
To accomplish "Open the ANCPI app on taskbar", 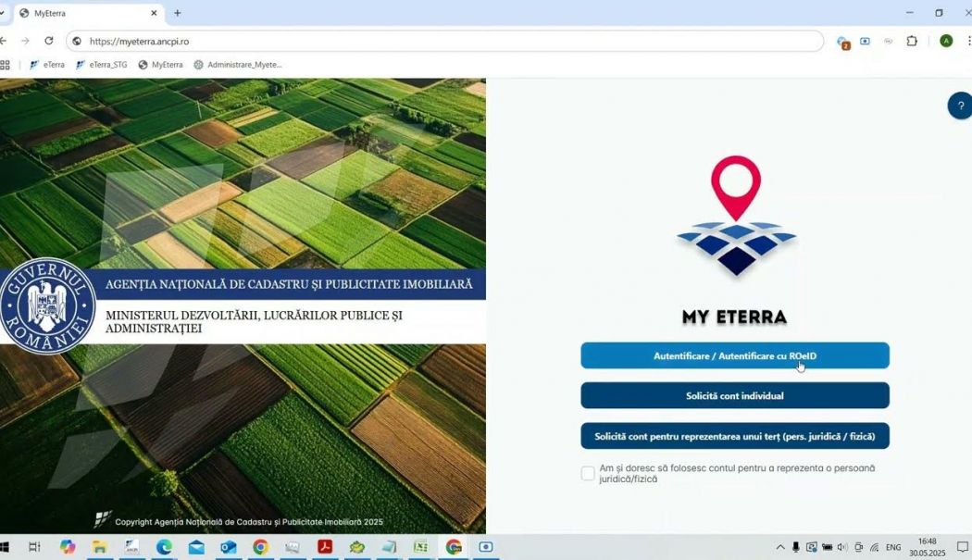I will 131,547.
